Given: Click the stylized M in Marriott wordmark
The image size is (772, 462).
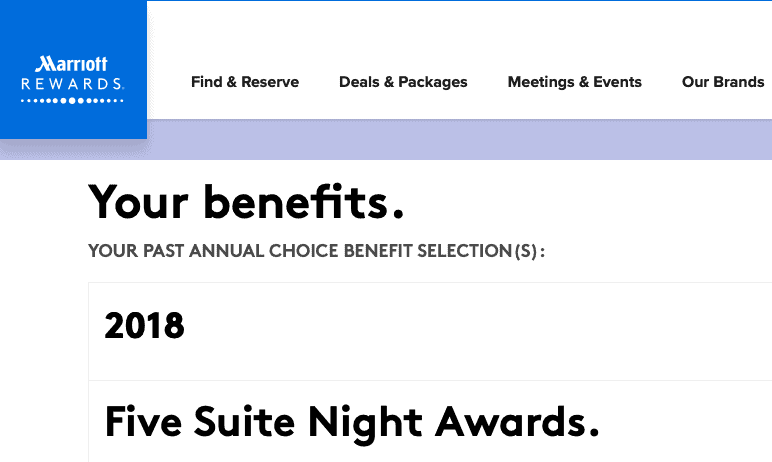Looking at the screenshot, I should pyautogui.click(x=44, y=64).
